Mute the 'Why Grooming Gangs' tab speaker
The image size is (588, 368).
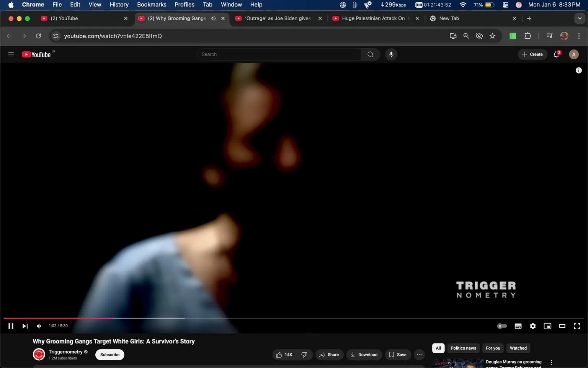[213, 18]
